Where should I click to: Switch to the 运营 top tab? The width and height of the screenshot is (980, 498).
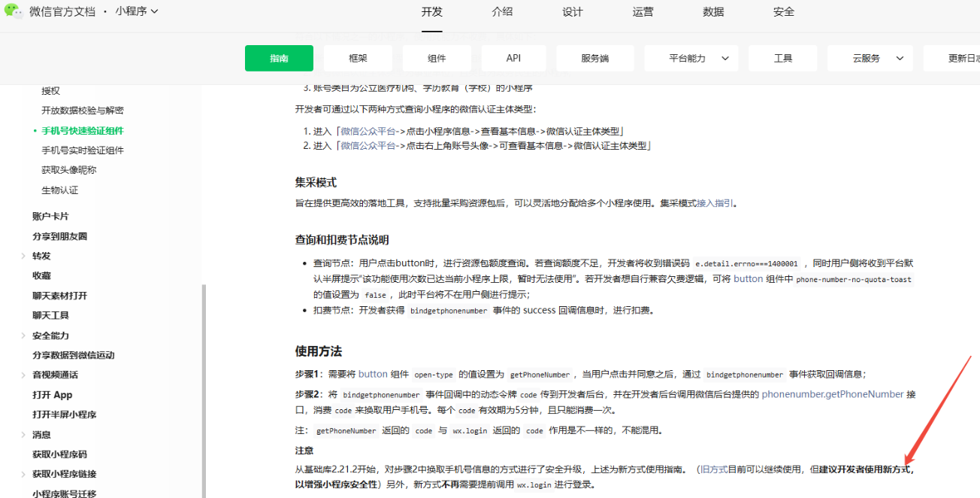(643, 11)
